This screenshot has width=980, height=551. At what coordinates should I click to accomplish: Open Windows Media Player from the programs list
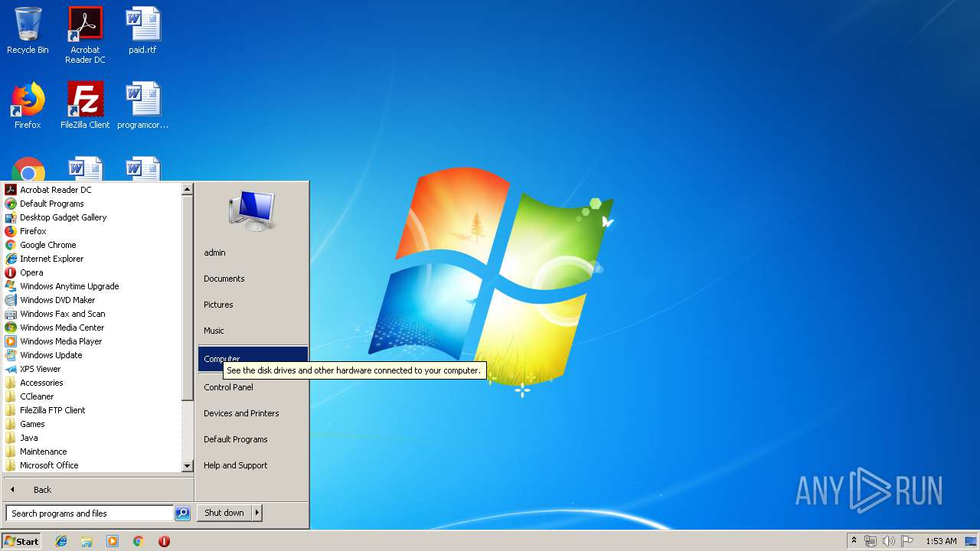(60, 341)
